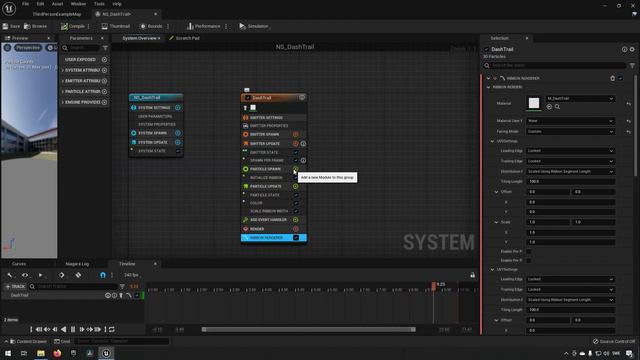Toggle timeline loop playback
Screen dimensions: 640x360
(111, 329)
